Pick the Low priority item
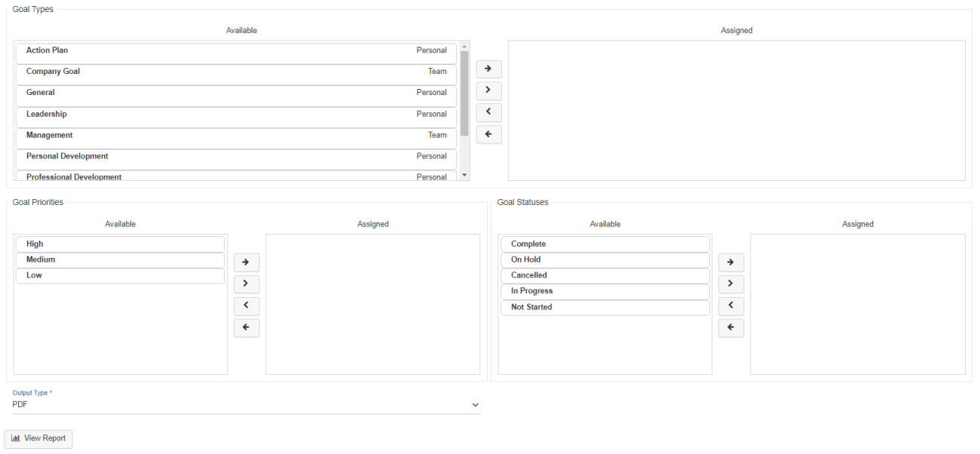The width and height of the screenshot is (980, 454). tap(120, 276)
